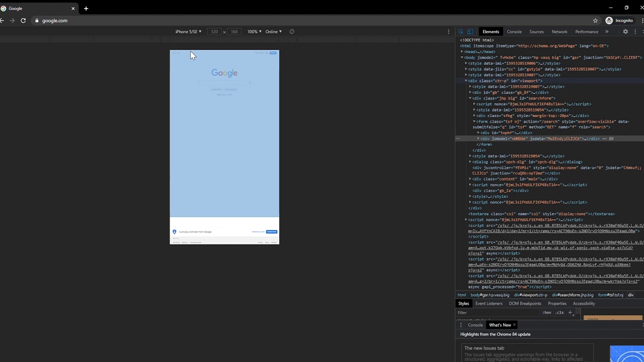
Task: Click the rotate device orientation icon
Action: [292, 32]
